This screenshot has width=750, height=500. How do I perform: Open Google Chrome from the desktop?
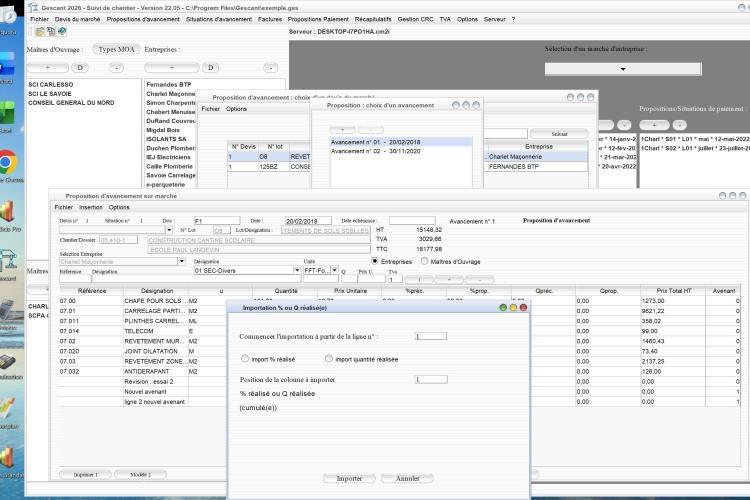tap(7, 164)
